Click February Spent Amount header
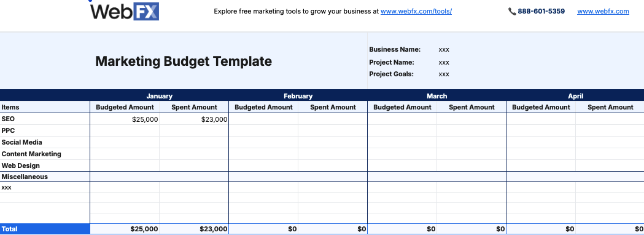The height and width of the screenshot is (235, 644). 333,107
